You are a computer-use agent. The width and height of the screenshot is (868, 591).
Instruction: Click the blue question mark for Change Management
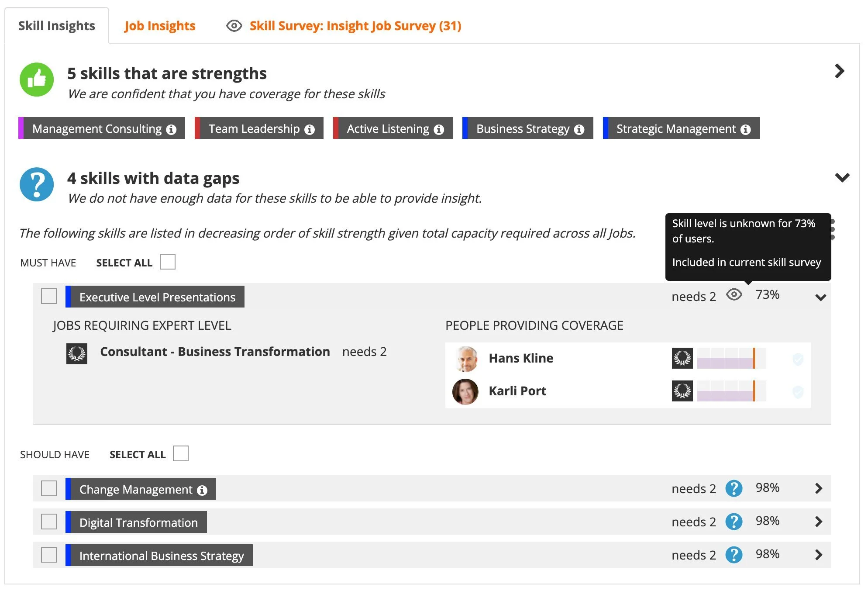point(734,488)
